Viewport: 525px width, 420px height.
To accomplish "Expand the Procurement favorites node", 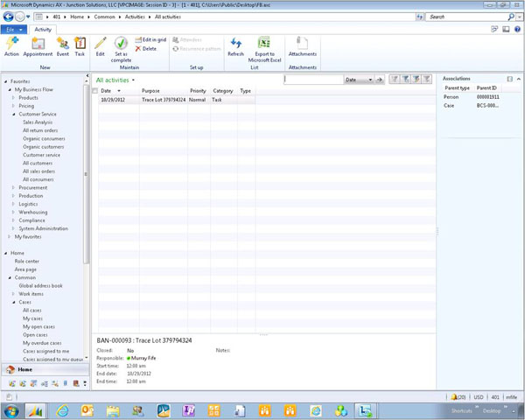I will [x=13, y=187].
